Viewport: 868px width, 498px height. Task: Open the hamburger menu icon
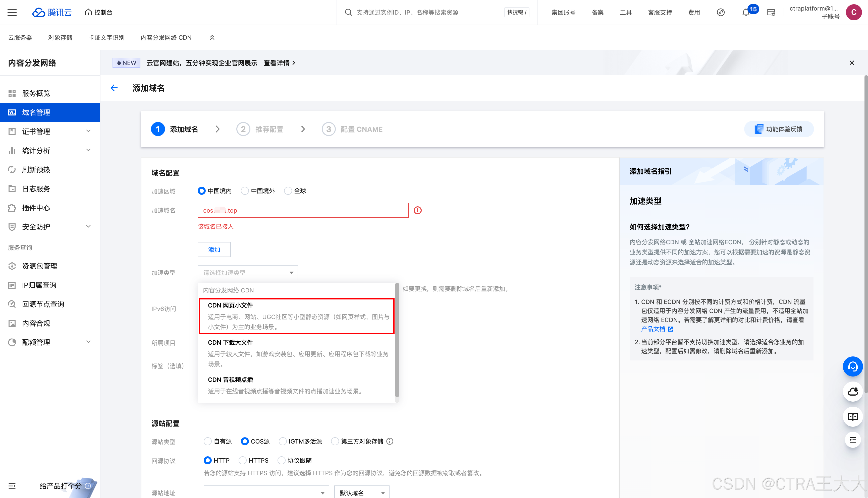(x=12, y=12)
